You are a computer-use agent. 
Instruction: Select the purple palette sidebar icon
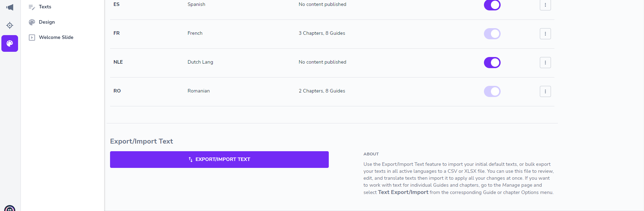(10, 43)
